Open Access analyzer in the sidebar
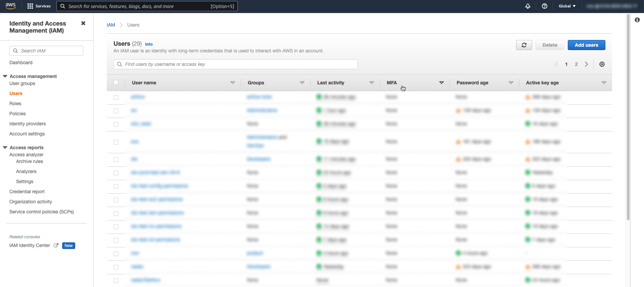Screen dimensions: 644x287 (27, 155)
